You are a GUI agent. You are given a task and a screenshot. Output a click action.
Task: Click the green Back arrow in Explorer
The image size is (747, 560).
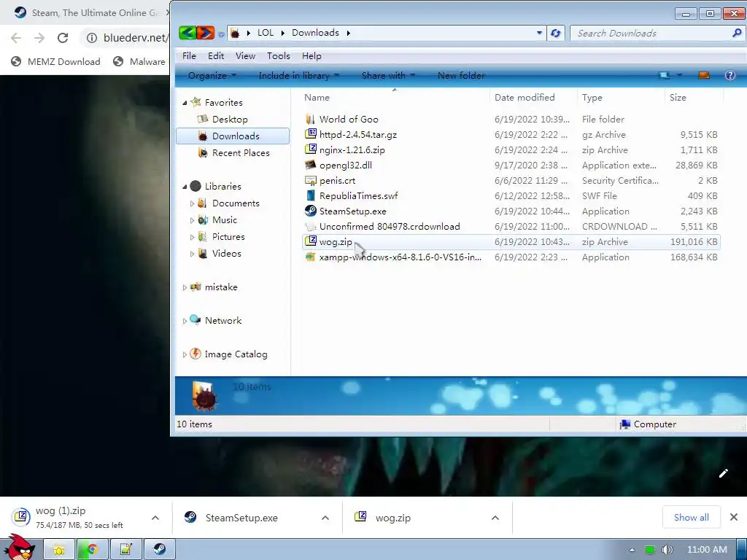click(187, 33)
